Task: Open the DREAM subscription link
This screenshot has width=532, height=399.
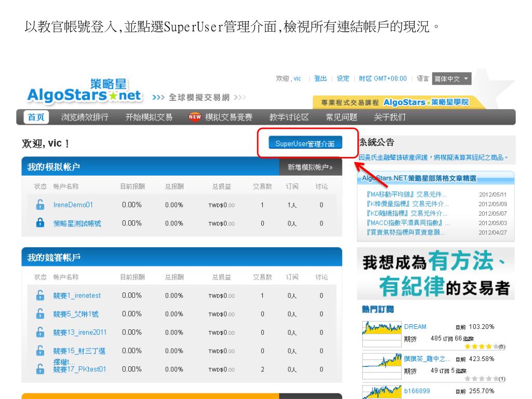Action: point(415,326)
